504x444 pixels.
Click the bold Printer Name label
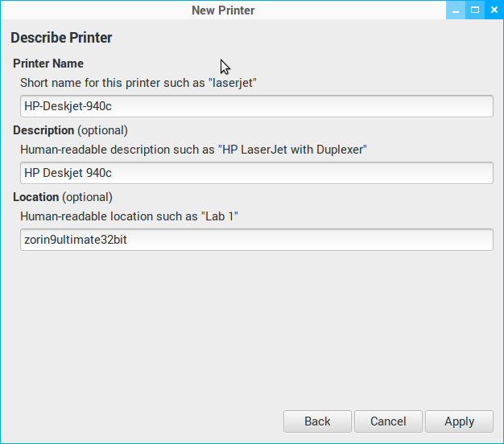pos(48,64)
